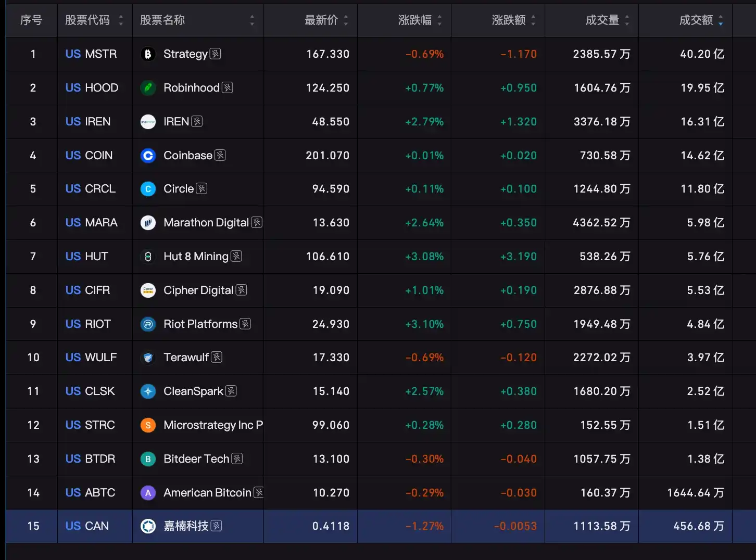
Task: Click the American Bitcoin stock name
Action: pos(207,493)
